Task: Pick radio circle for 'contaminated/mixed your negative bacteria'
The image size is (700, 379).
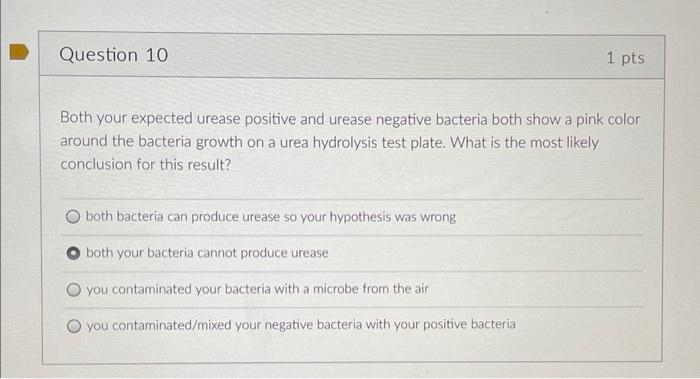Action: (x=74, y=326)
